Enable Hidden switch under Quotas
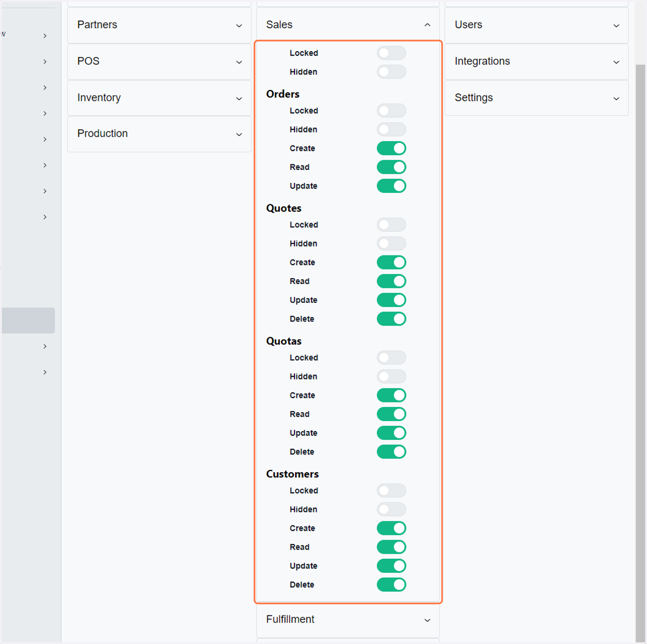Screen dimensions: 647x644 (391, 377)
